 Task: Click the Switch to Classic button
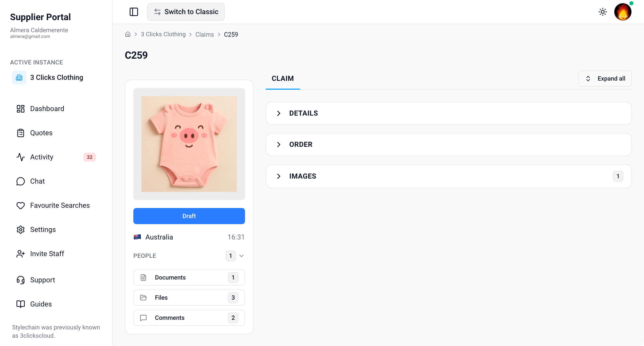(x=186, y=12)
